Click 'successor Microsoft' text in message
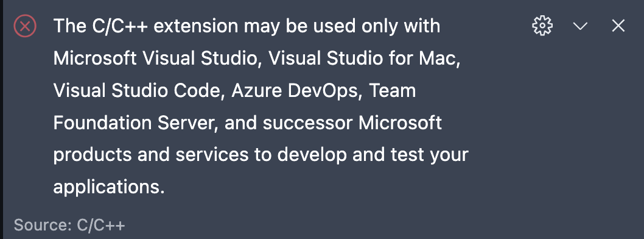The width and height of the screenshot is (644, 239). (352, 123)
